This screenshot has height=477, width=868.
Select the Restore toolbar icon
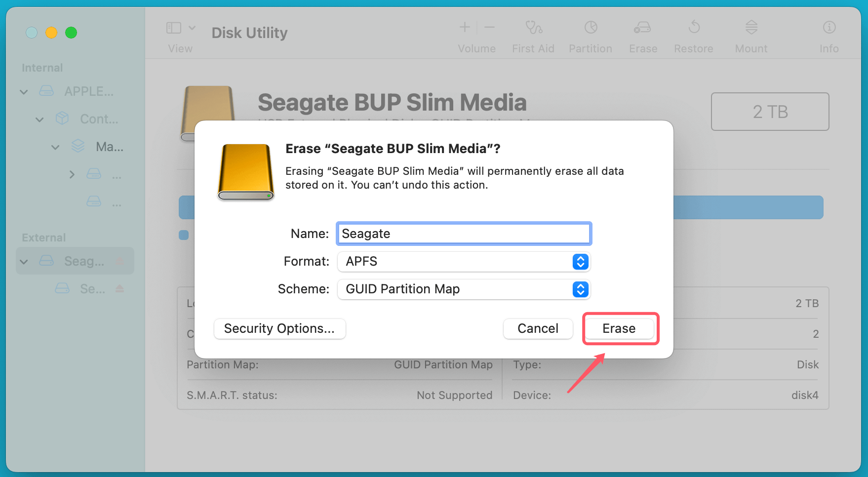[x=694, y=28]
